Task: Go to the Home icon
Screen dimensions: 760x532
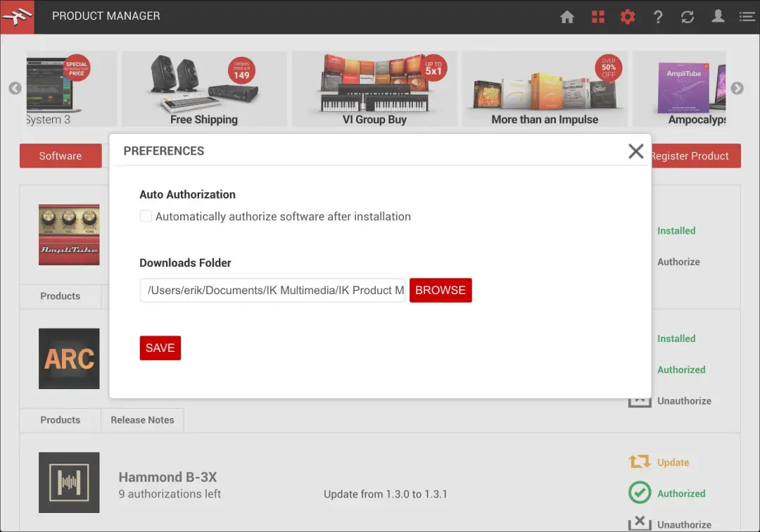Action: [567, 17]
